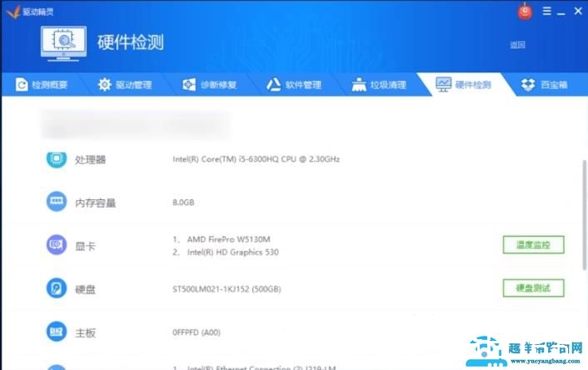Click the triangle icon on 软件管理 tab
The width and height of the screenshot is (588, 370).
coord(274,84)
